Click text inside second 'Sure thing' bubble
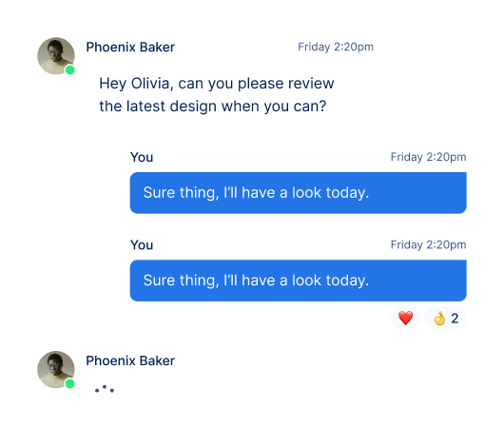The height and width of the screenshot is (428, 504). pos(256,281)
